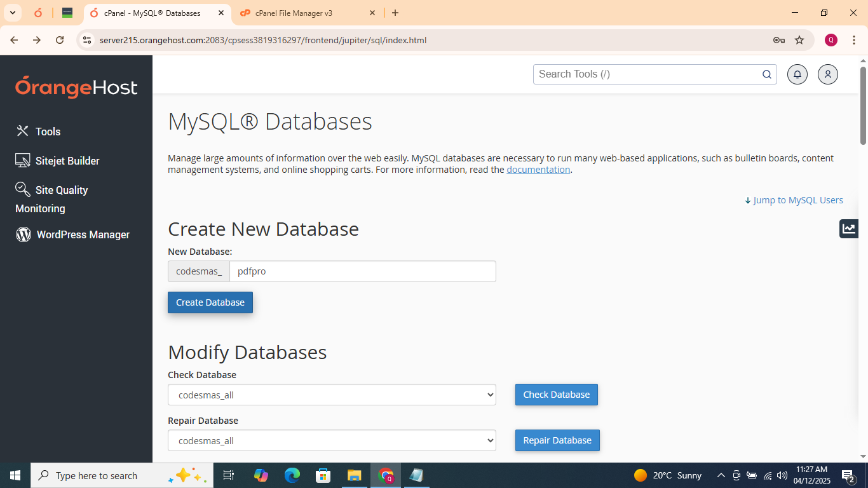868x488 pixels.
Task: Open Chrome's three-dot browser menu
Action: tap(854, 39)
